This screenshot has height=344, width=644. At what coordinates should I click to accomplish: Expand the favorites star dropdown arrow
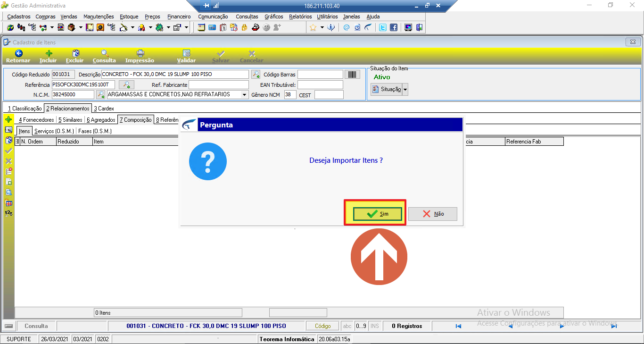322,27
